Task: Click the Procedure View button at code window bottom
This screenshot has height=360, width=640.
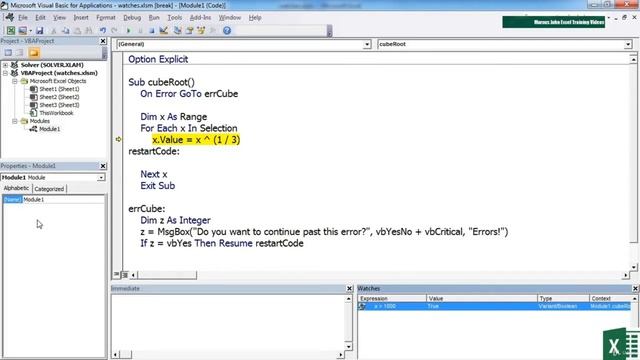Action: 117,275
